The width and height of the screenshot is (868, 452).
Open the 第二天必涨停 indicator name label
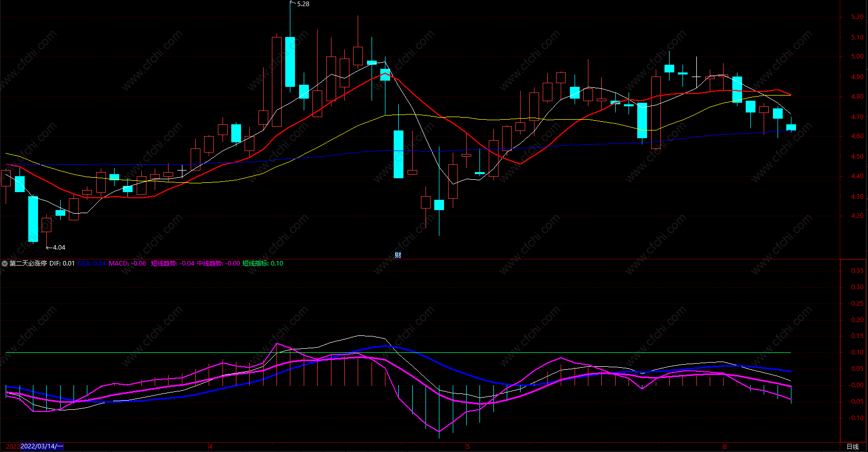[28, 263]
